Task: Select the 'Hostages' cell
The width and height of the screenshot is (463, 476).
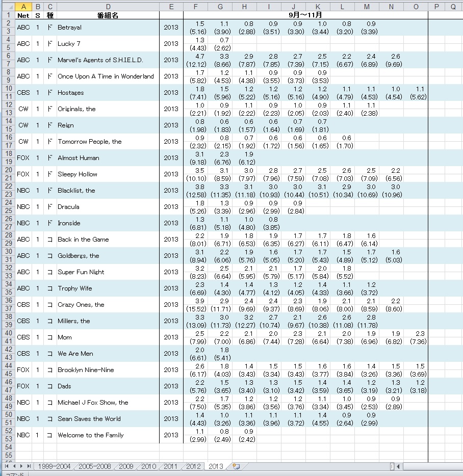Action: coord(108,93)
